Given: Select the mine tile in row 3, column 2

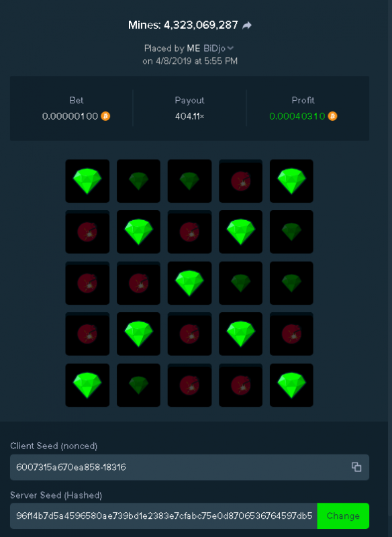Looking at the screenshot, I should coord(138,283).
